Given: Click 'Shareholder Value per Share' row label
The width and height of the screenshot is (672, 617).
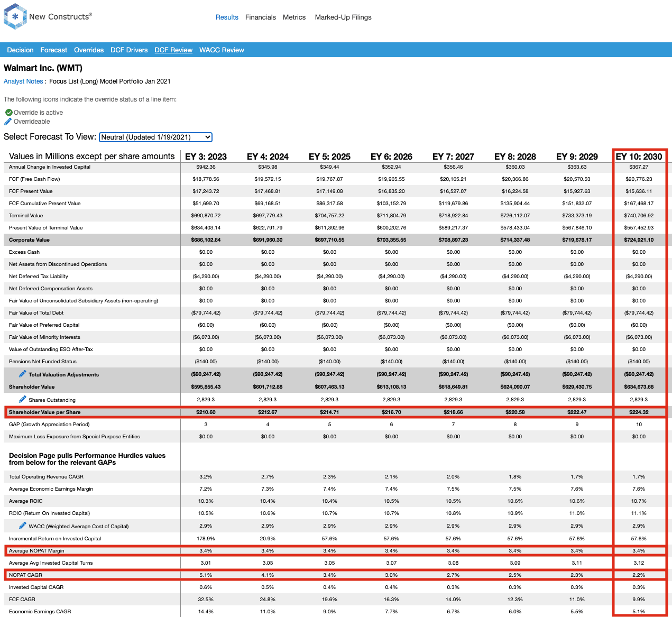Looking at the screenshot, I should [x=45, y=412].
